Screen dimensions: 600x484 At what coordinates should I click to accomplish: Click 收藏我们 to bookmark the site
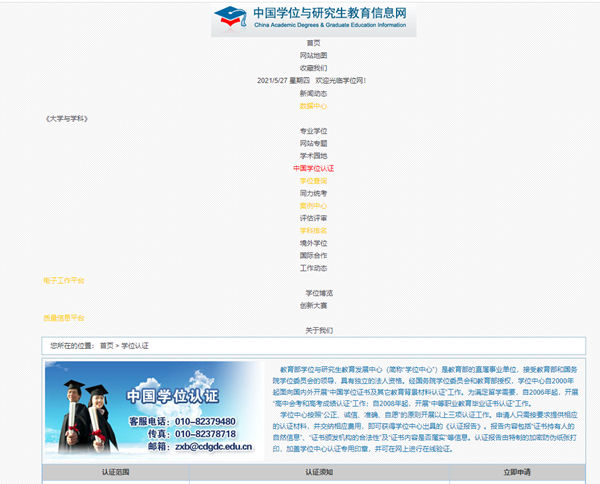[x=313, y=67]
